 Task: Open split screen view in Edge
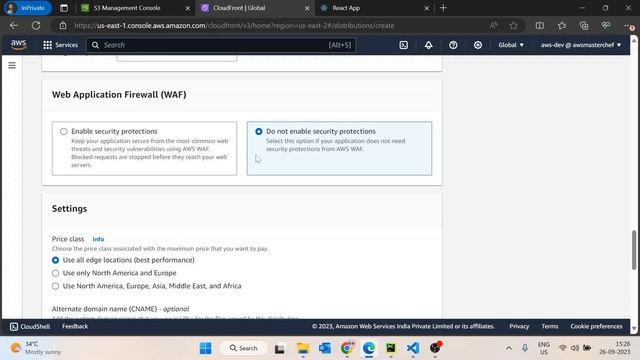click(x=540, y=25)
